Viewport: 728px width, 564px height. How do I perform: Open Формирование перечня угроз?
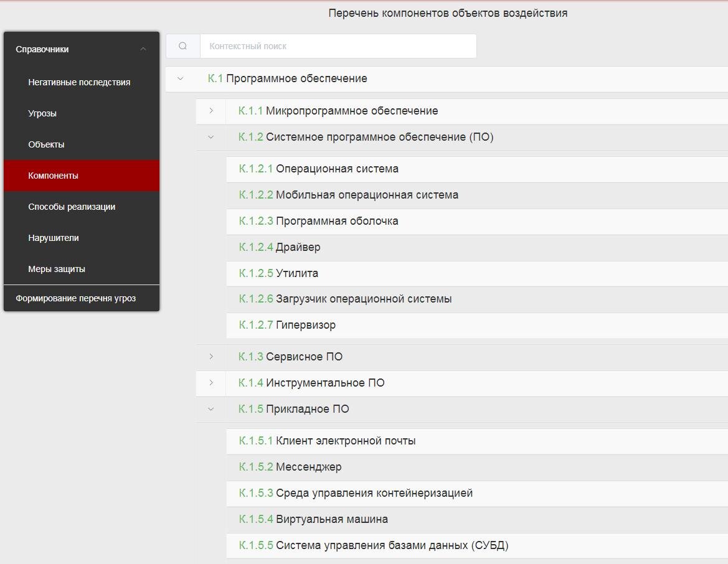(75, 298)
